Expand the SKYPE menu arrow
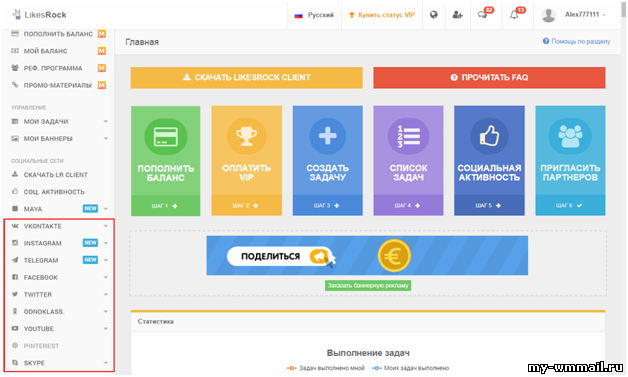Image resolution: width=628 pixels, height=377 pixels. click(x=106, y=363)
